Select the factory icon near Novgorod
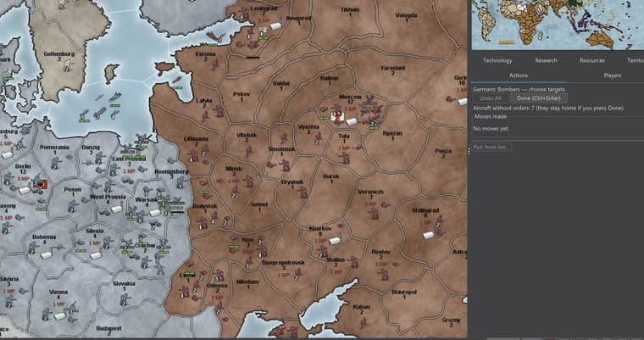The height and width of the screenshot is (340, 644). point(275,26)
